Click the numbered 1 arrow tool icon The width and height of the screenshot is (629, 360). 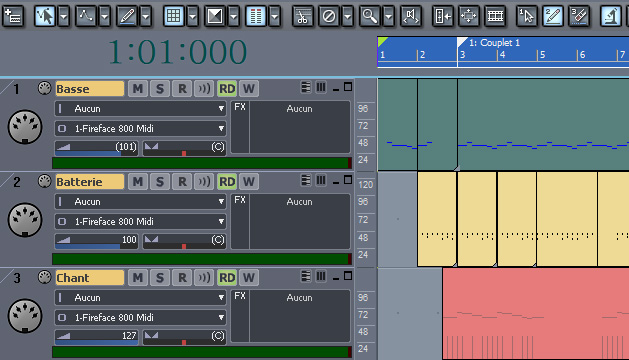(527, 16)
